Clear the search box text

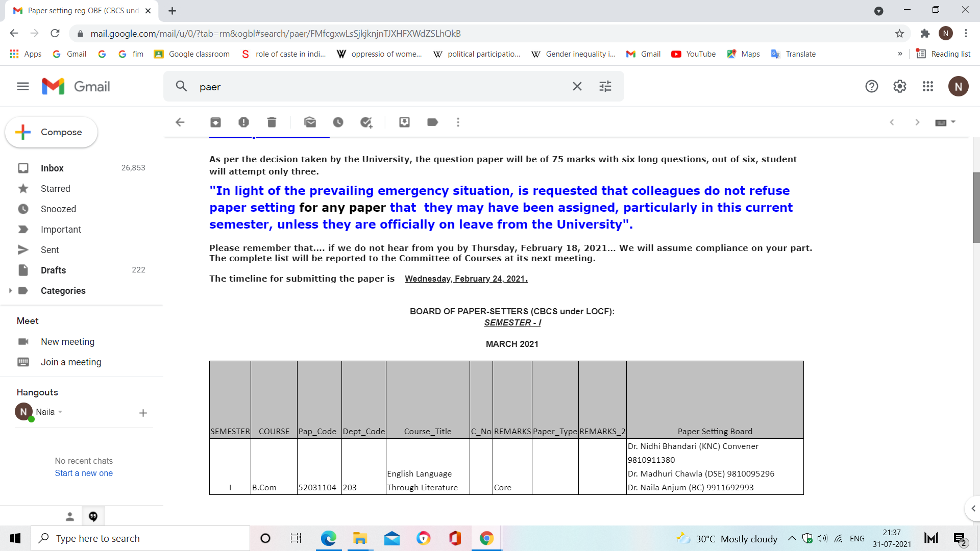[x=577, y=86]
